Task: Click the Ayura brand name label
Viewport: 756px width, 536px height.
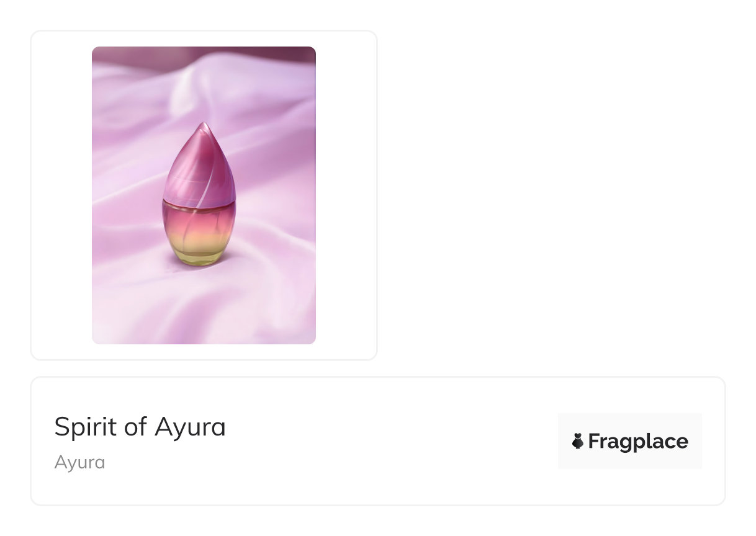Action: coord(79,462)
